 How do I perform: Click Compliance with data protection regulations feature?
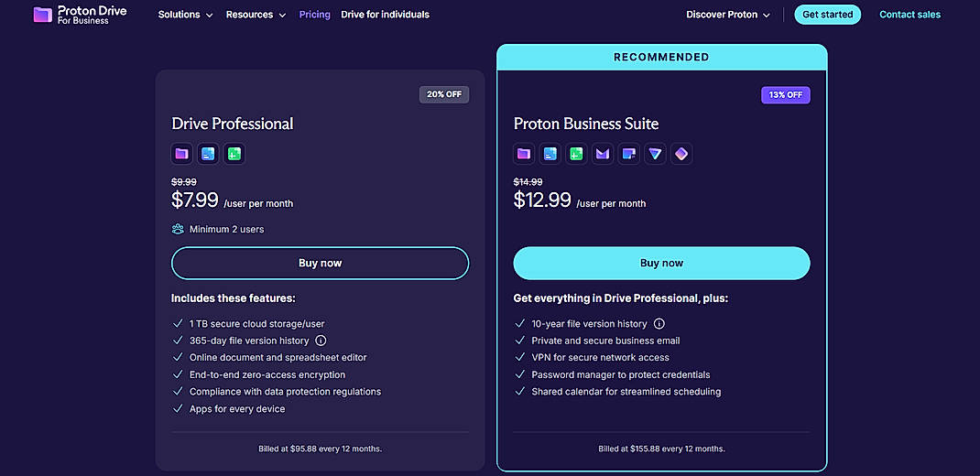click(285, 392)
